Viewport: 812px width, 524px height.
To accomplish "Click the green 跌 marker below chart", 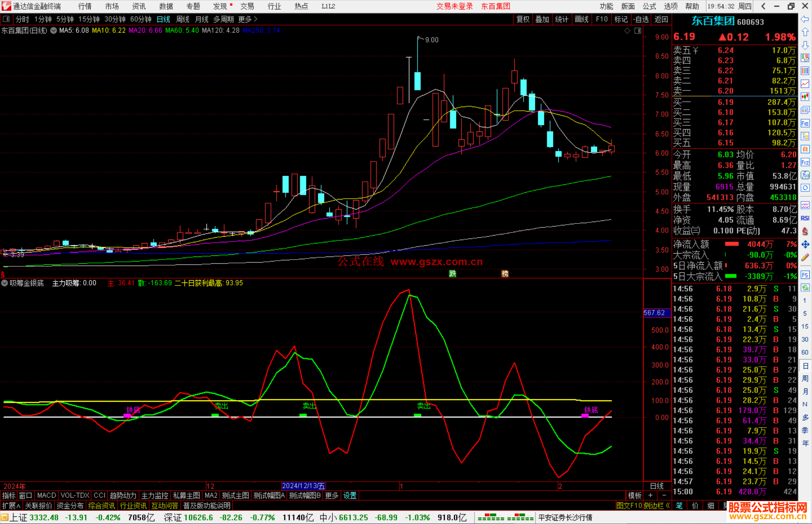I will pos(453,273).
